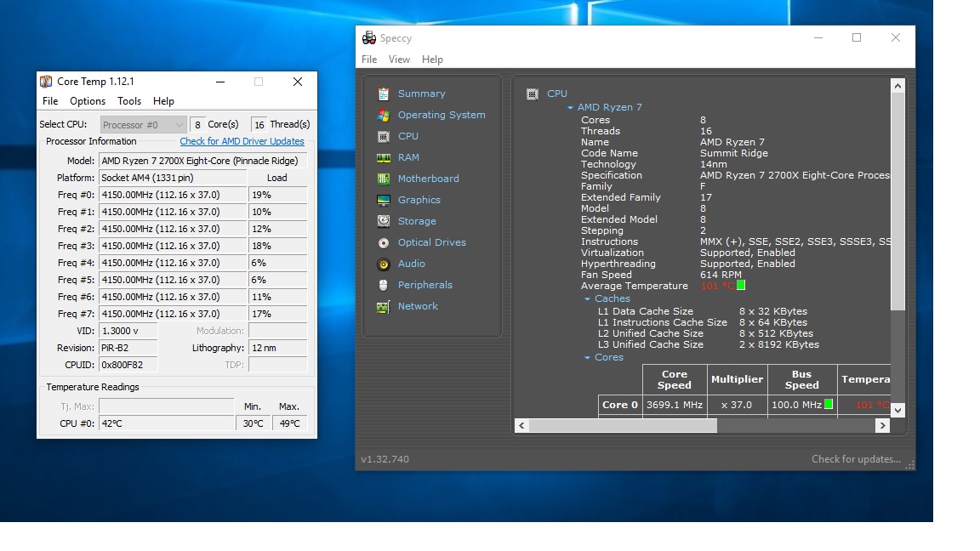Click the horizontal scrollbar thumb in Speccy
This screenshot has width=980, height=551.
(623, 425)
